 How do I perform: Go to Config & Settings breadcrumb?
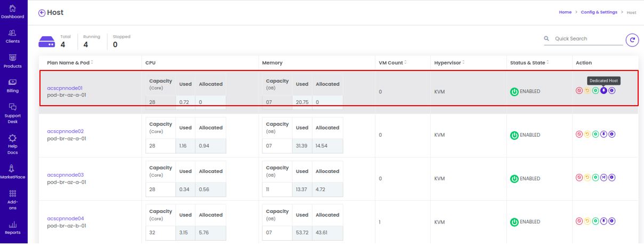(x=599, y=12)
